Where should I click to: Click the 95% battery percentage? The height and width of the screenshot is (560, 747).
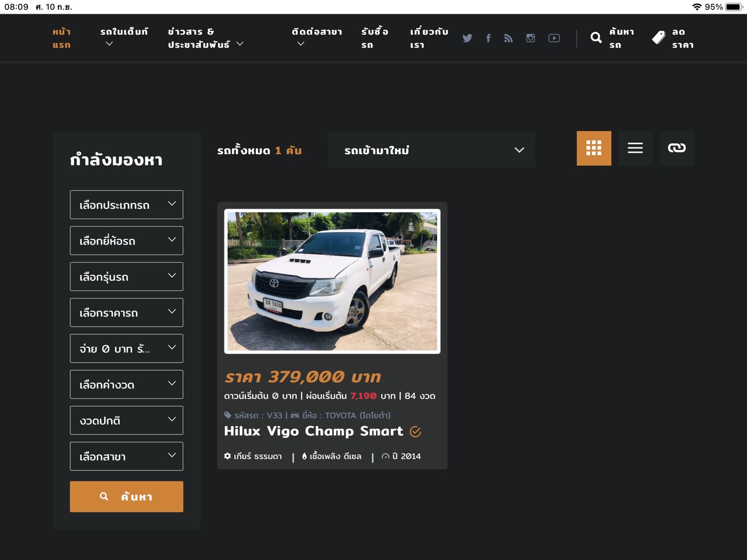714,7
